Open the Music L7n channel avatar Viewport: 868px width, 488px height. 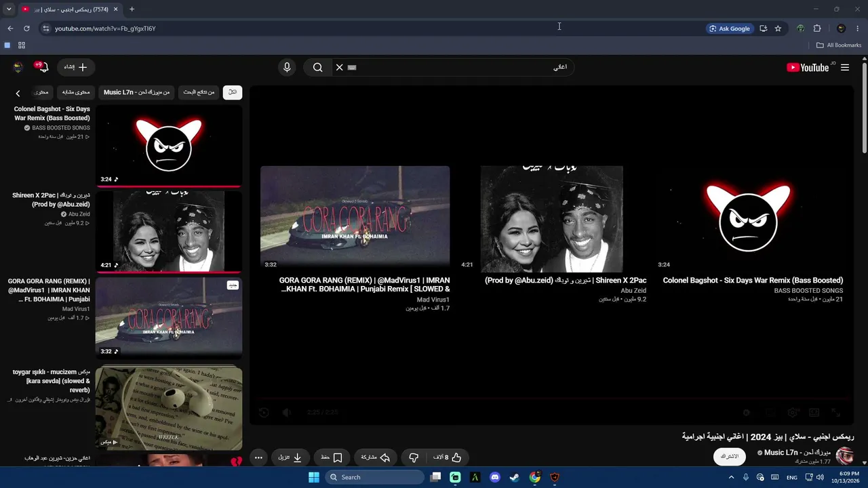point(845,456)
